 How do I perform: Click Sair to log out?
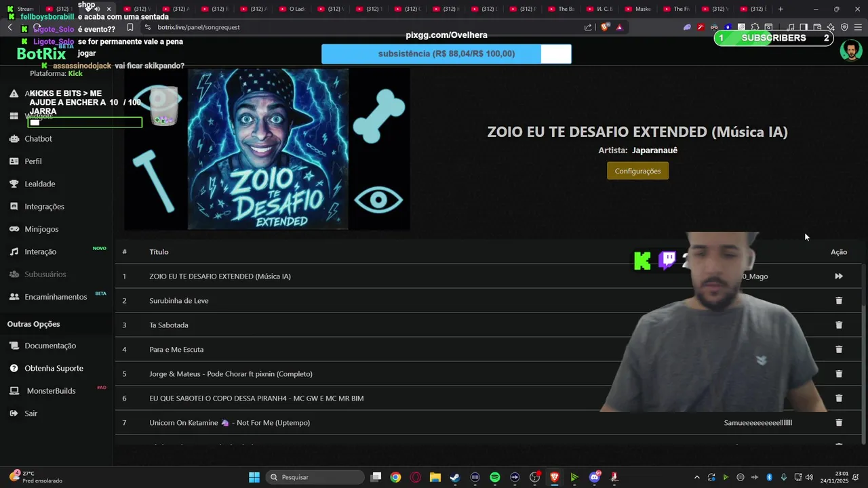tap(31, 413)
